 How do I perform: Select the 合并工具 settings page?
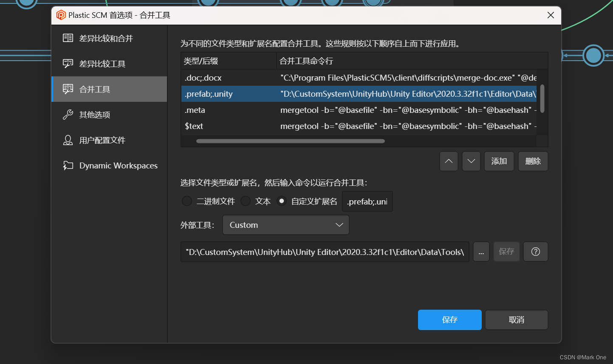tap(109, 89)
